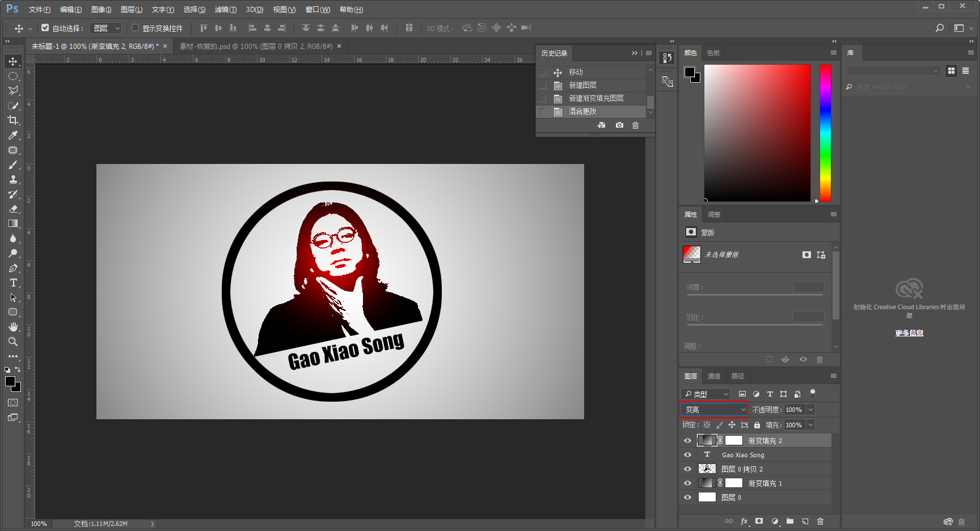Select the Move tool

tap(13, 61)
